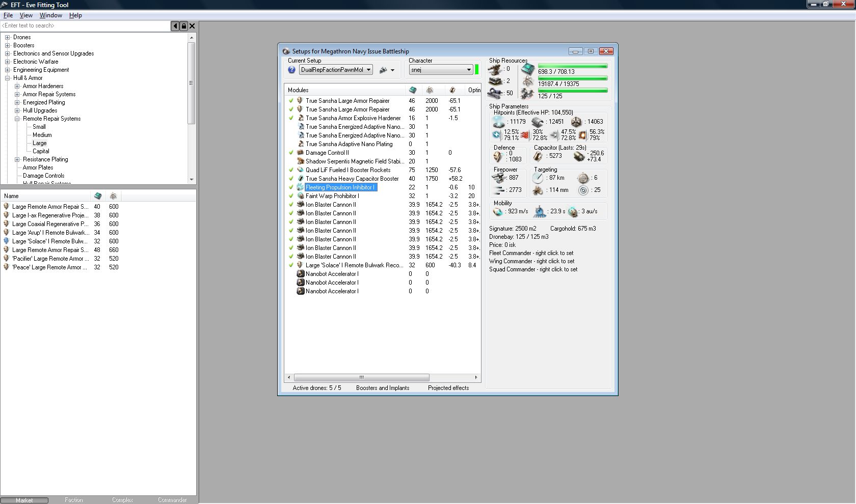Image resolution: width=856 pixels, height=504 pixels.
Task: Click the green character skill indicator
Action: [477, 70]
